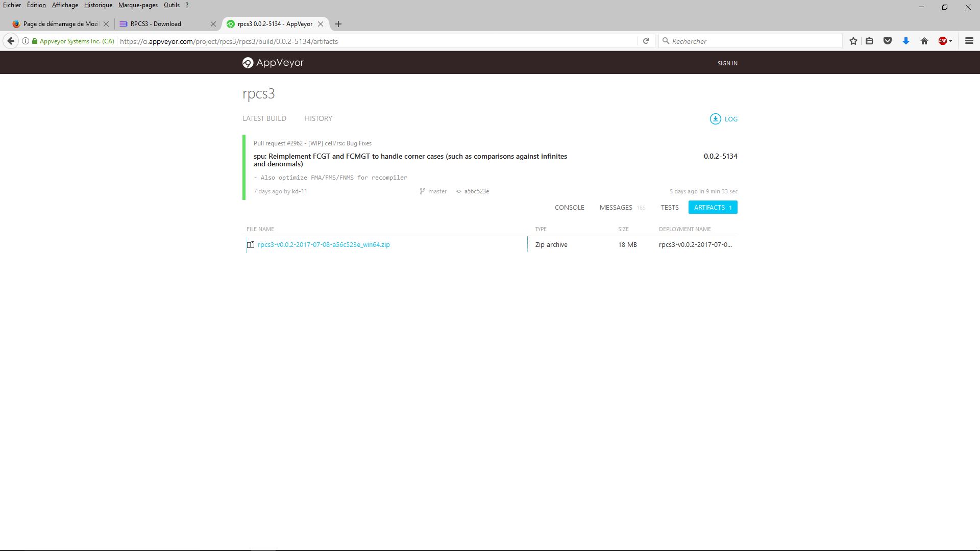
Task: Download the rpcs3 win64 zip artifact
Action: point(324,245)
